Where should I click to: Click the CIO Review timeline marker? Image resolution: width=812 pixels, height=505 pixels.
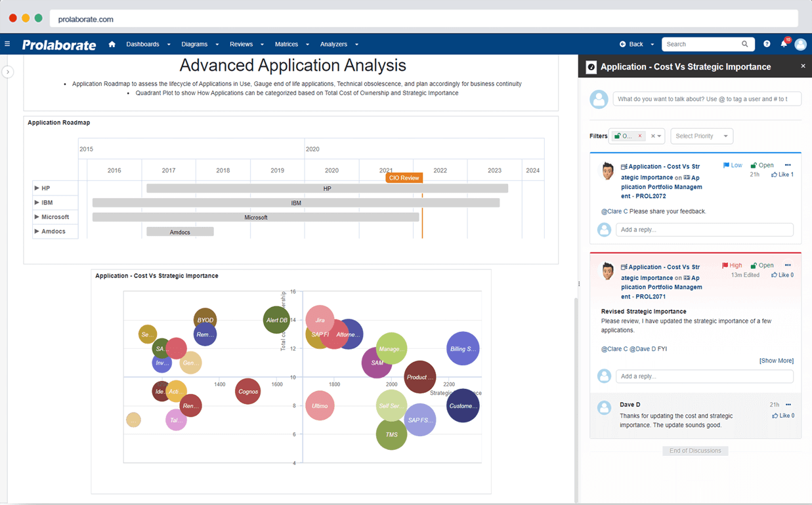click(x=404, y=178)
